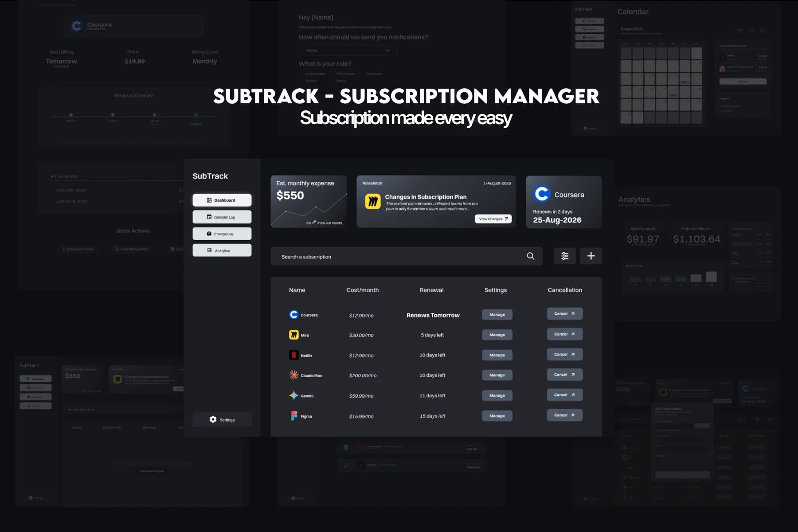
Task: Cancel the Claude Max subscription
Action: (x=564, y=375)
